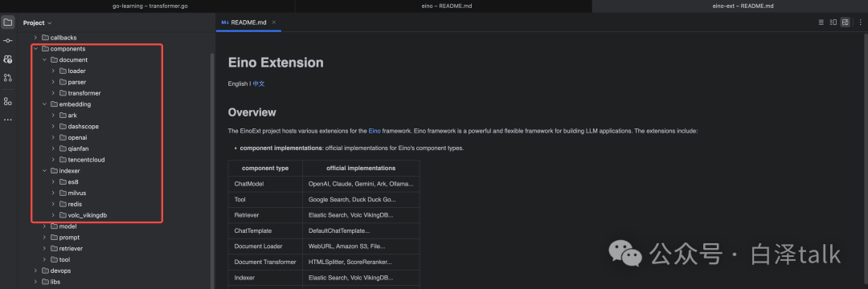Click the Markdown file icon on the README.md tab
Screen dimensions: 868x289
(x=225, y=22)
